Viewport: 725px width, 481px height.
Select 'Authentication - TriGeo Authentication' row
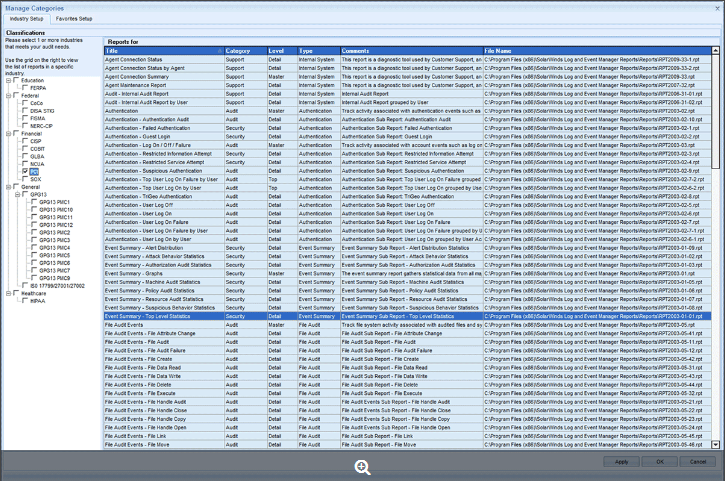[407, 197]
